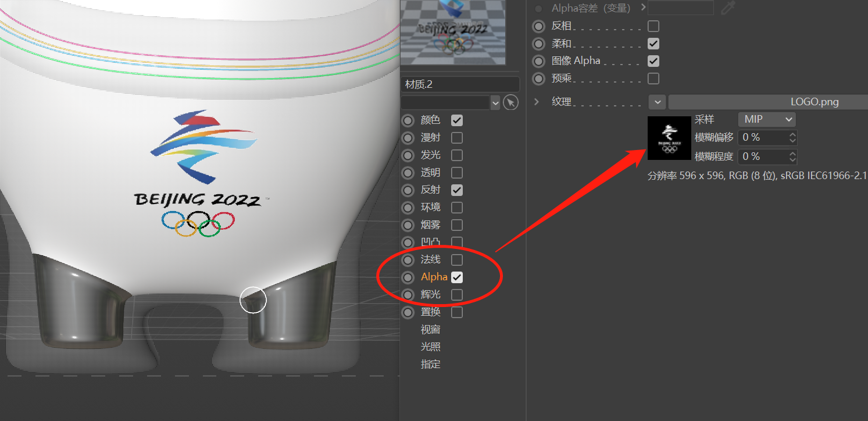Expand the 纹理 texture section arrow

click(x=536, y=102)
